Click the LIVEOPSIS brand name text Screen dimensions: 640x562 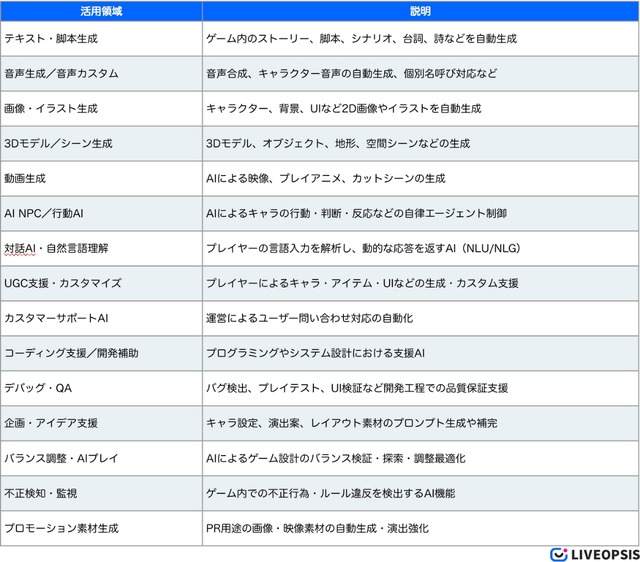pyautogui.click(x=603, y=553)
